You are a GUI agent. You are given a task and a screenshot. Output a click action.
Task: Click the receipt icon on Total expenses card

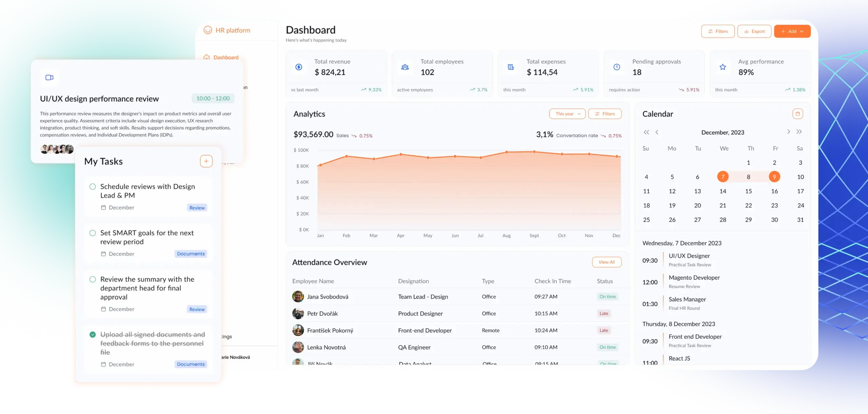pos(510,67)
